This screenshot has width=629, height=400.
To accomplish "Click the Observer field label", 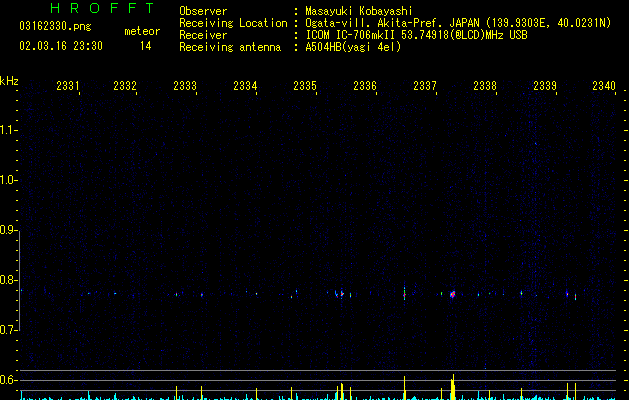I will point(203,11).
